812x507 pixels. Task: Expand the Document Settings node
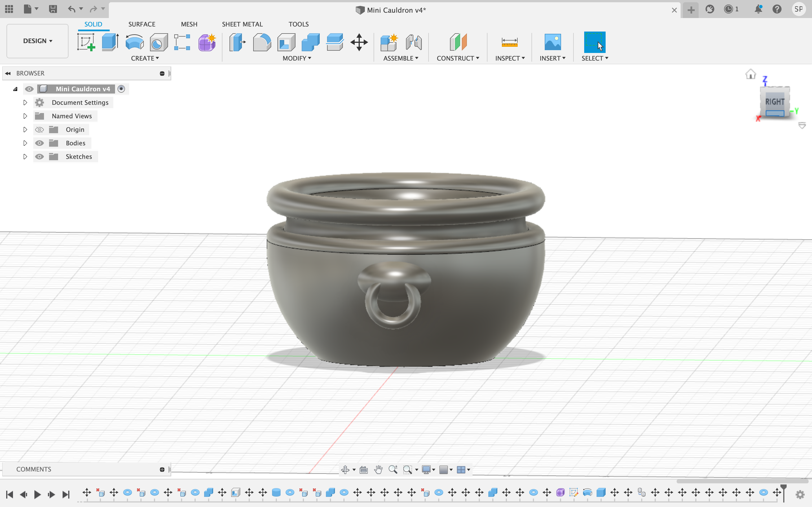pos(25,103)
